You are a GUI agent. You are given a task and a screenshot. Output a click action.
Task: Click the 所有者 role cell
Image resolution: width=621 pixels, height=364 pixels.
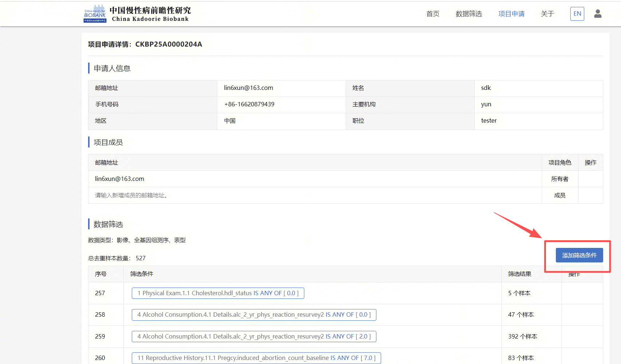(559, 179)
